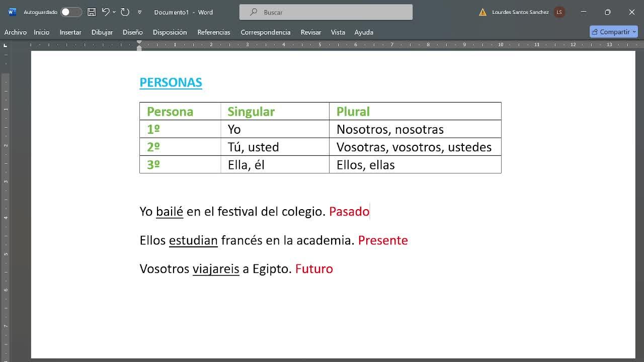Image resolution: width=644 pixels, height=362 pixels.
Task: Click the magnifier icon in the search box
Action: pos(254,12)
